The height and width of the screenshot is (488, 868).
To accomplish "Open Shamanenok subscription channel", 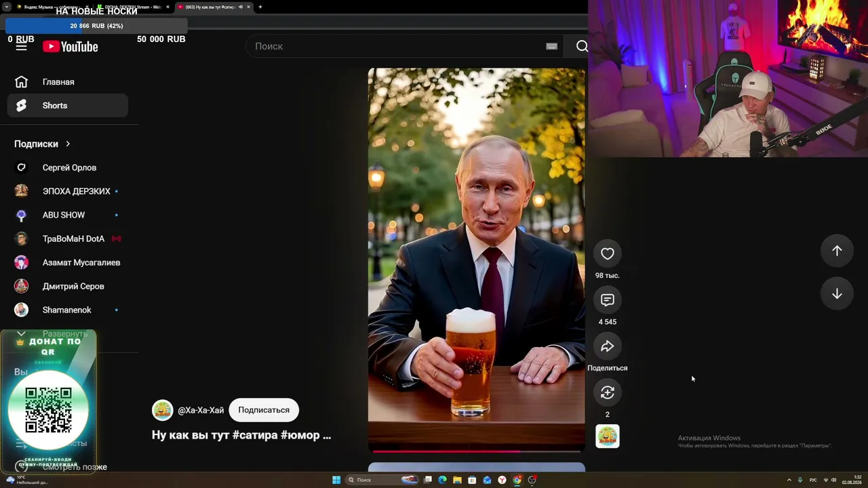I will pyautogui.click(x=68, y=310).
